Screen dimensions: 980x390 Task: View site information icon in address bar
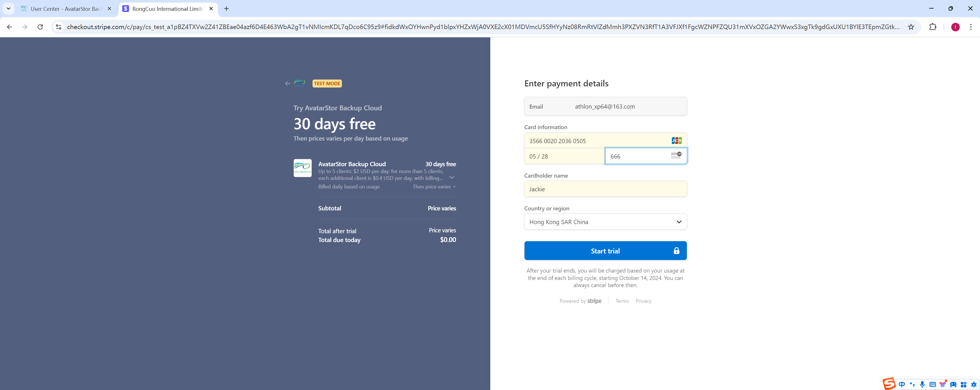[x=58, y=27]
